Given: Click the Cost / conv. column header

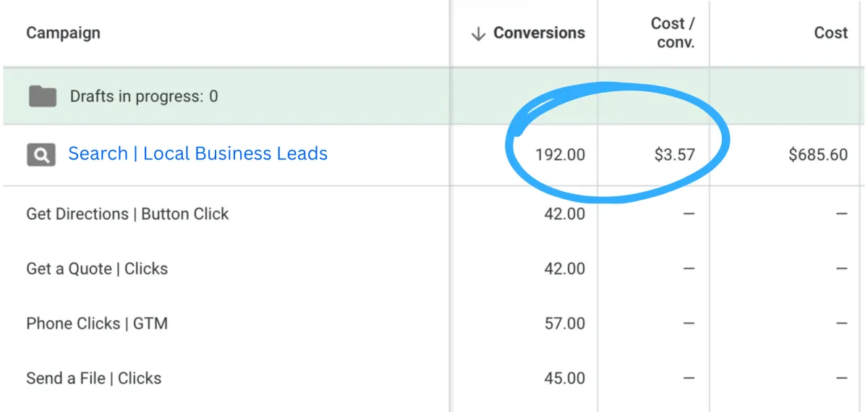Looking at the screenshot, I should click(672, 33).
